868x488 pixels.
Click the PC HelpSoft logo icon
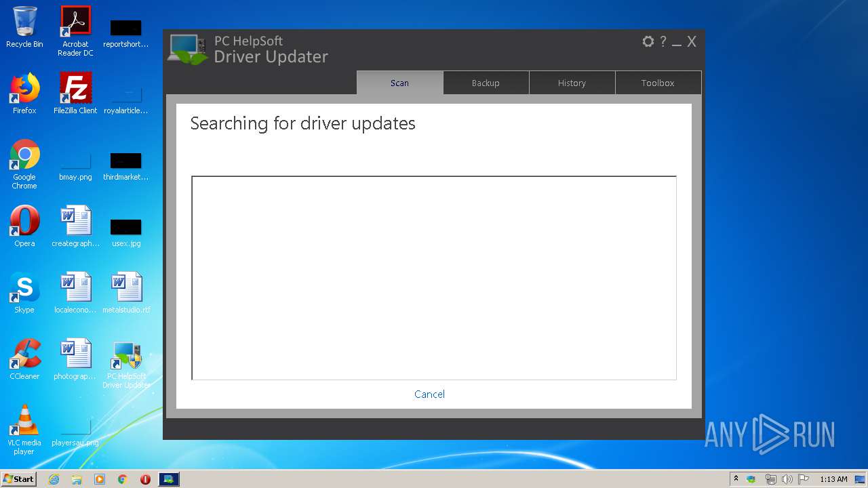187,49
